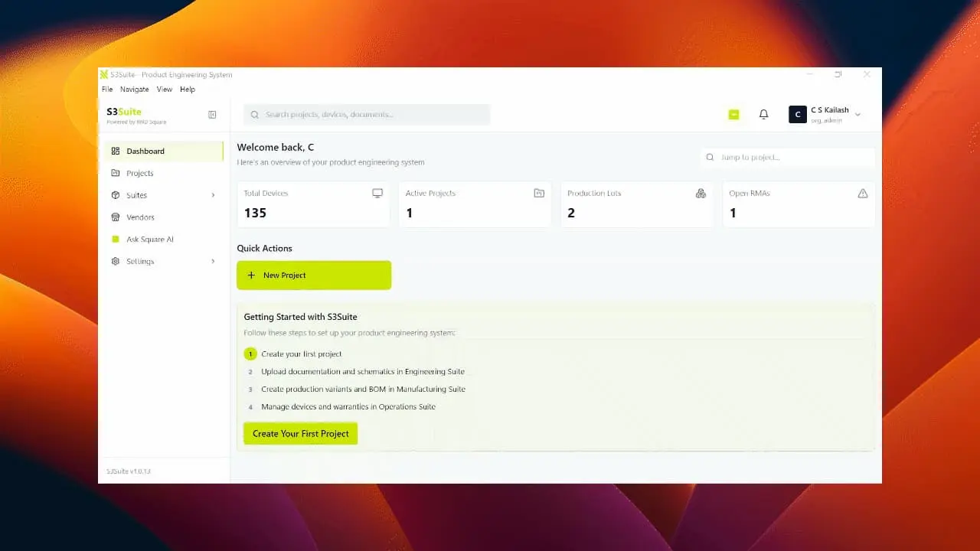The width and height of the screenshot is (980, 551).
Task: Click the Quick Actions heading
Action: tap(265, 249)
